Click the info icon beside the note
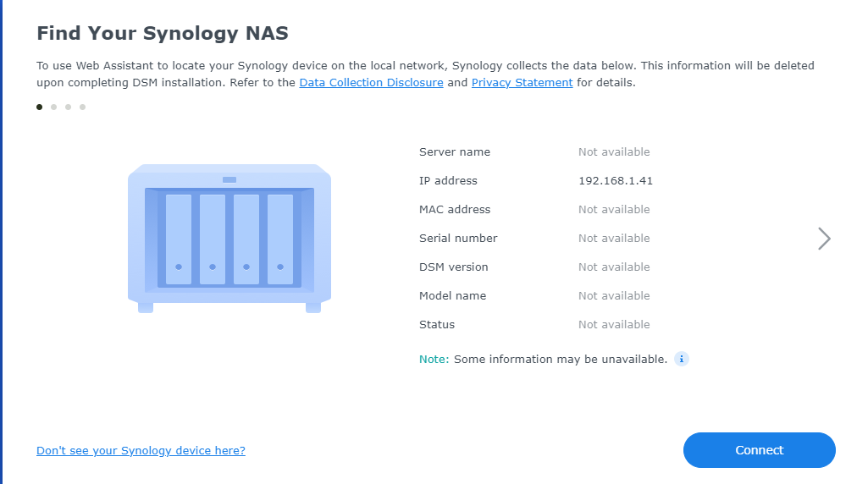Screen dimensions: 868x484 (x=682, y=359)
